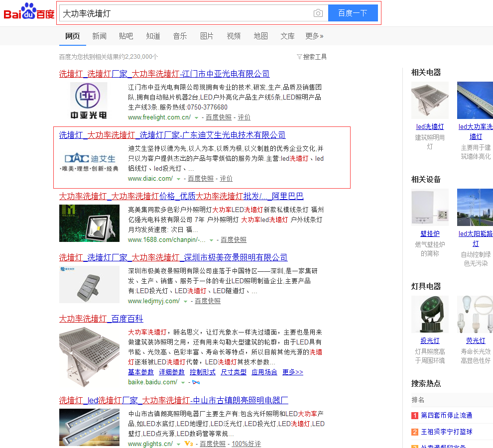Click the 壁挂炉 sidebar image
The image size is (493, 448).
(430, 207)
